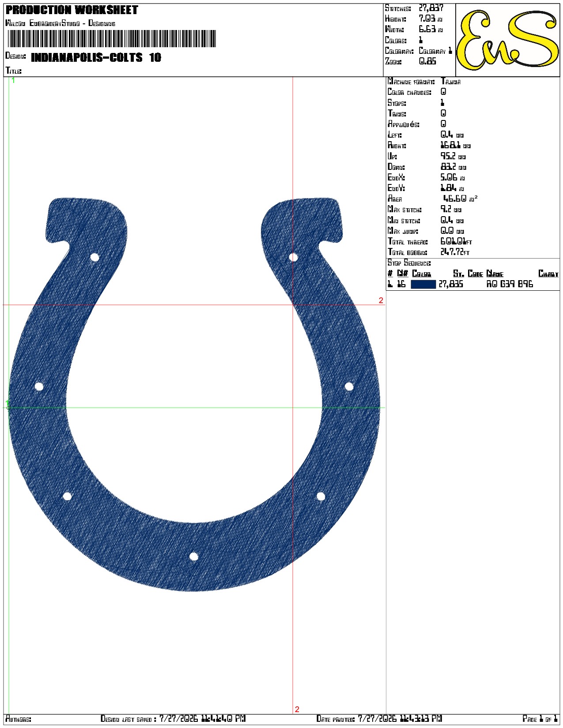Screen dimensions: 563x728
Task: Click the 'Color' column header
Action: [422, 274]
